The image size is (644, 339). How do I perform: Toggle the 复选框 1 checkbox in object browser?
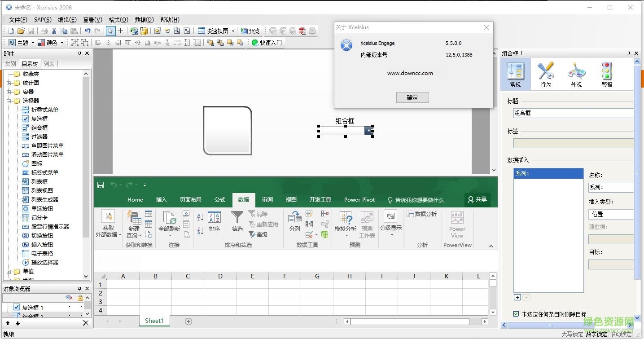tap(17, 308)
